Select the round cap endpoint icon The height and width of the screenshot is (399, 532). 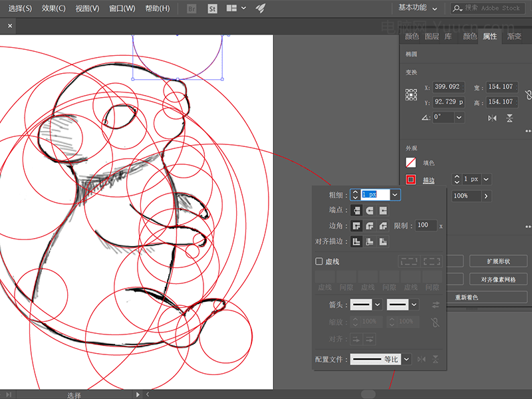tap(370, 211)
